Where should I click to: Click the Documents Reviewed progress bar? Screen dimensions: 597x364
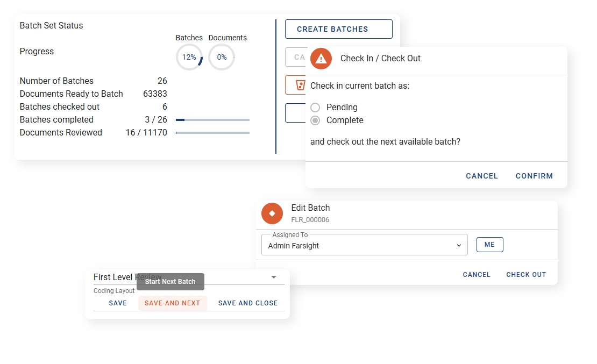[212, 133]
